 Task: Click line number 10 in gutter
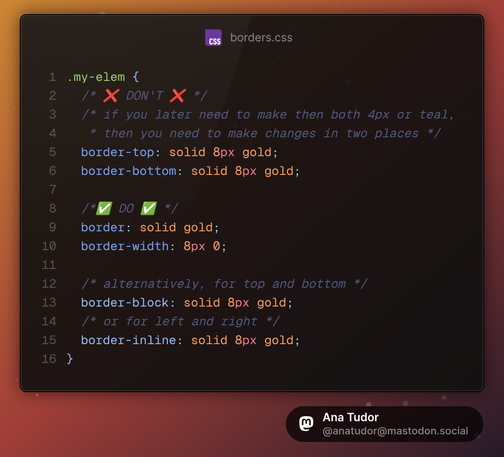pyautogui.click(x=49, y=246)
